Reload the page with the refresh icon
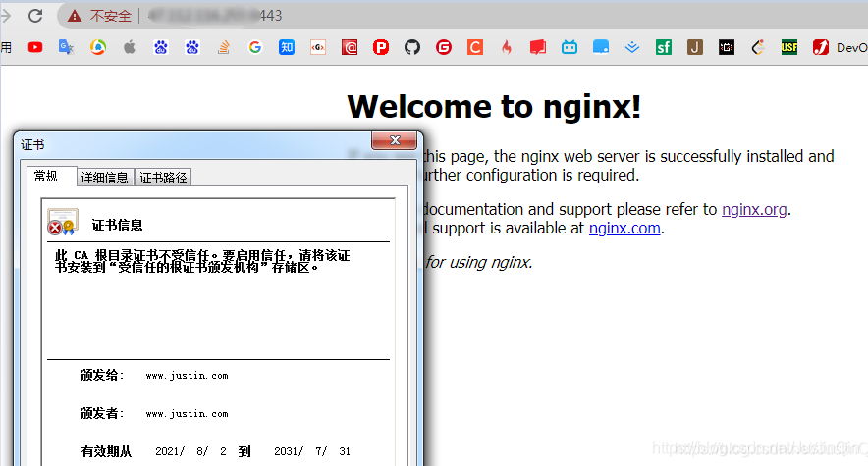 (x=35, y=16)
